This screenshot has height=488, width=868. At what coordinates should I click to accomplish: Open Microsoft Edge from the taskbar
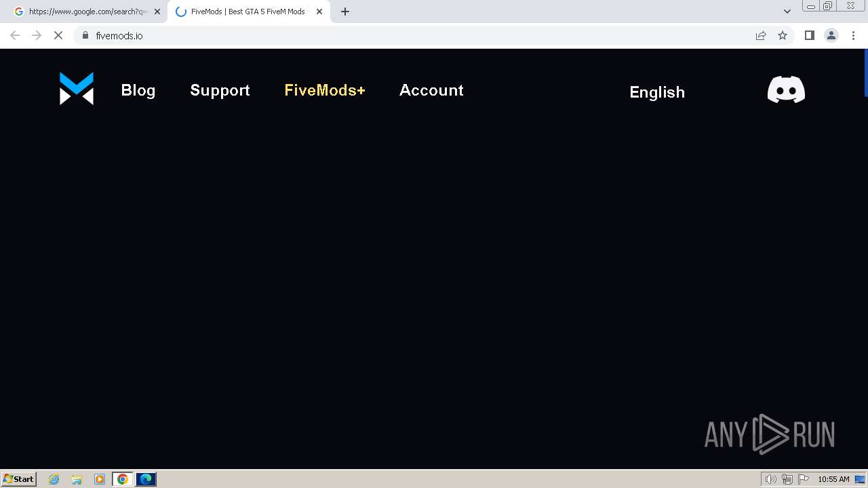tap(146, 479)
